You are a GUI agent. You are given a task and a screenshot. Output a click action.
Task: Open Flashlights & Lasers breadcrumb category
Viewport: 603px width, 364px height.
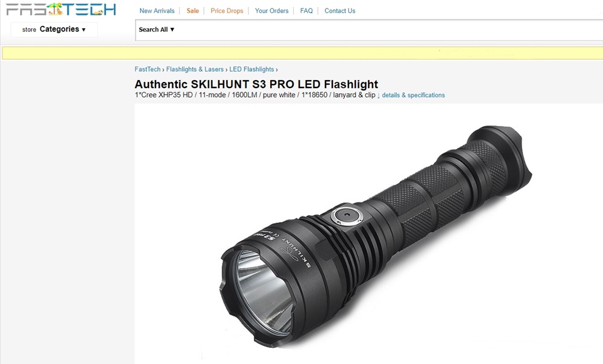tap(195, 69)
